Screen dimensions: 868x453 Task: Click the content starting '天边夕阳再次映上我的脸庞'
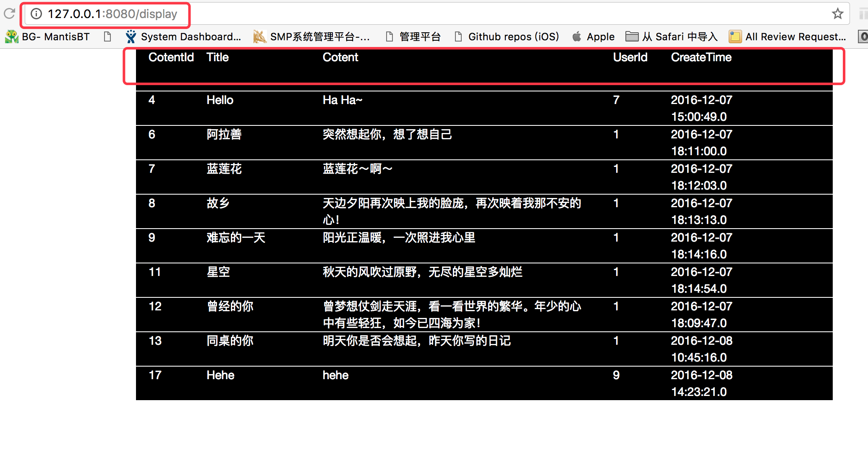pos(452,211)
